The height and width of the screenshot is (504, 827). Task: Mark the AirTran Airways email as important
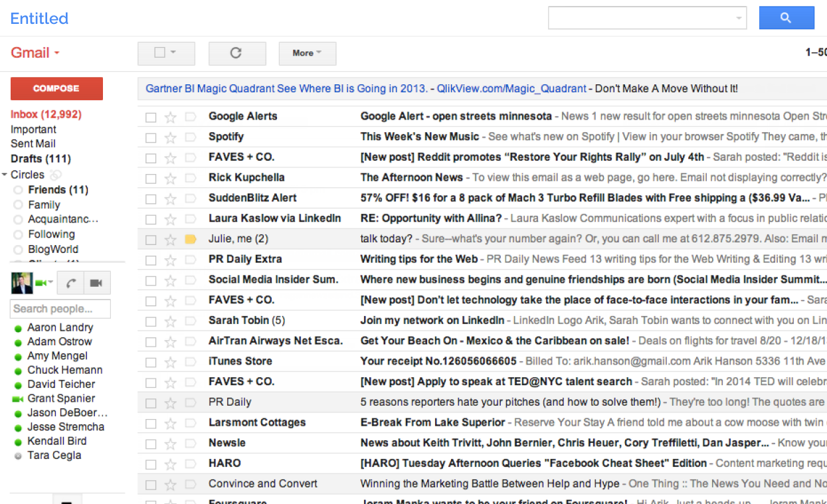click(190, 342)
